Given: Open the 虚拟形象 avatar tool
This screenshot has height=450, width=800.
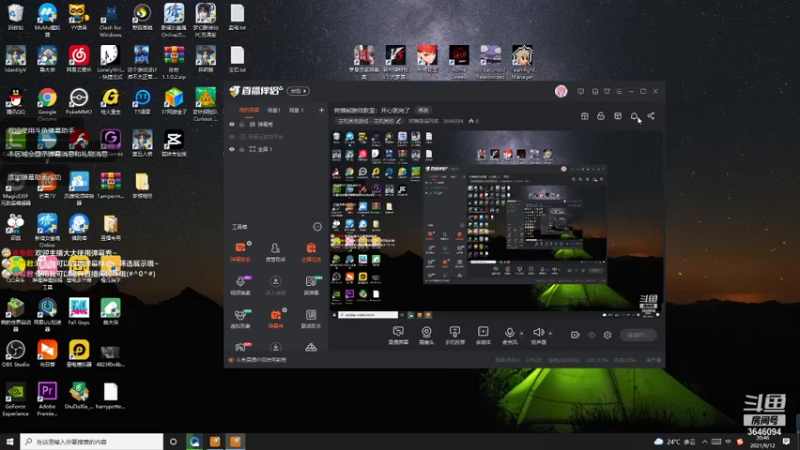Looking at the screenshot, I should click(x=240, y=318).
